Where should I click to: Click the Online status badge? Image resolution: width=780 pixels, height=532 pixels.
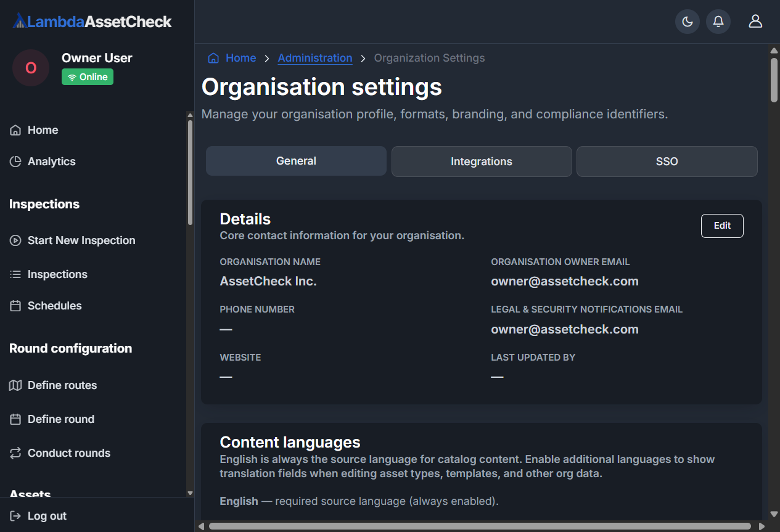click(x=88, y=77)
